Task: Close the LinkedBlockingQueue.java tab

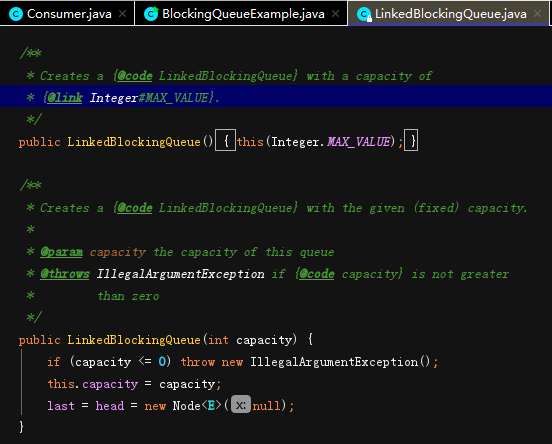Action: tap(537, 14)
